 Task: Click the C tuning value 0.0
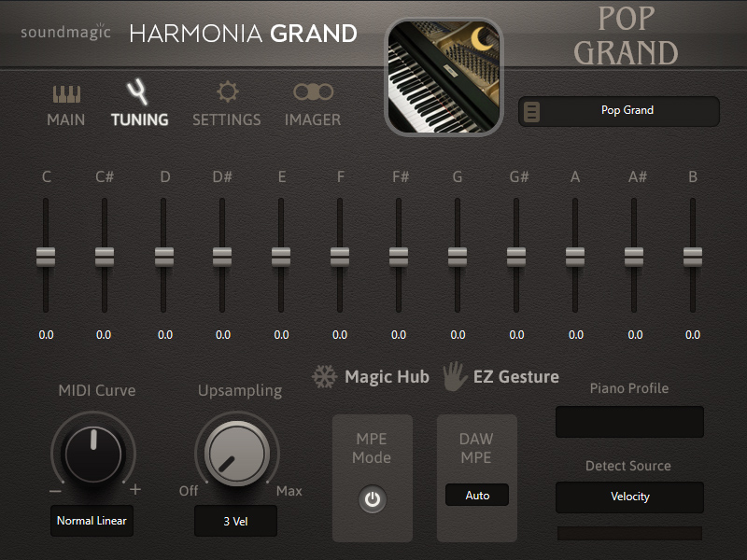pyautogui.click(x=46, y=335)
